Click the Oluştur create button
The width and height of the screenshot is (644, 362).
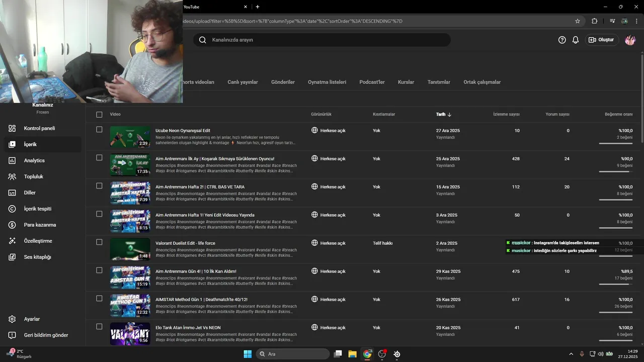point(601,40)
